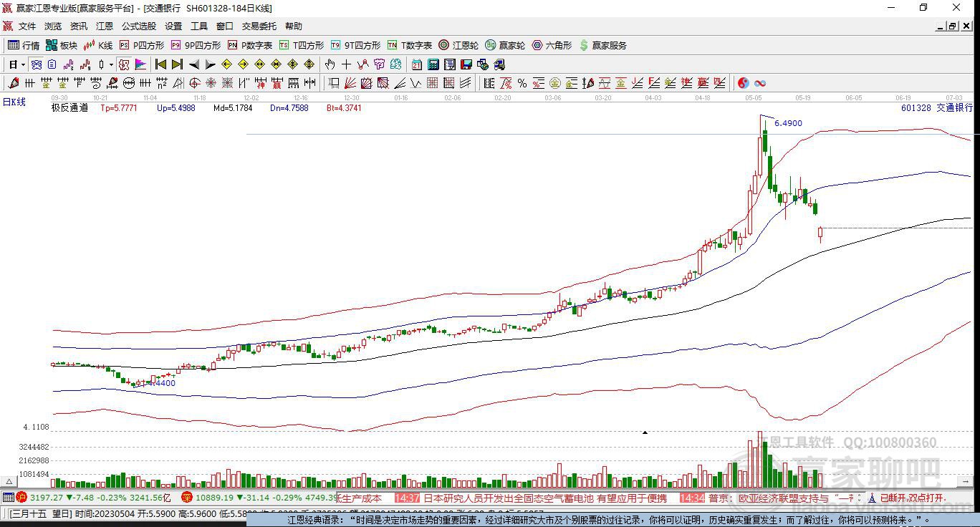The height and width of the screenshot is (527, 980).
Task: Click the 已断开,双点打开 connection status
Action: (913, 498)
